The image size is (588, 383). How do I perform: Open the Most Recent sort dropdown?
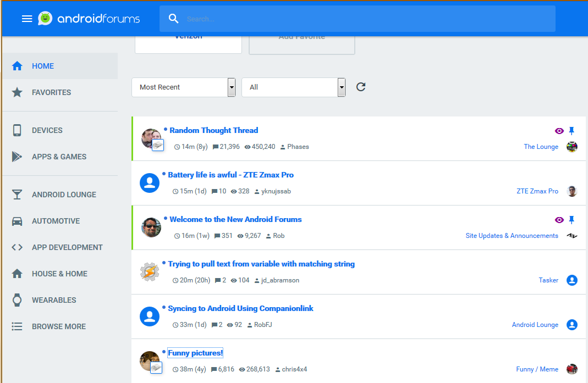(x=183, y=87)
